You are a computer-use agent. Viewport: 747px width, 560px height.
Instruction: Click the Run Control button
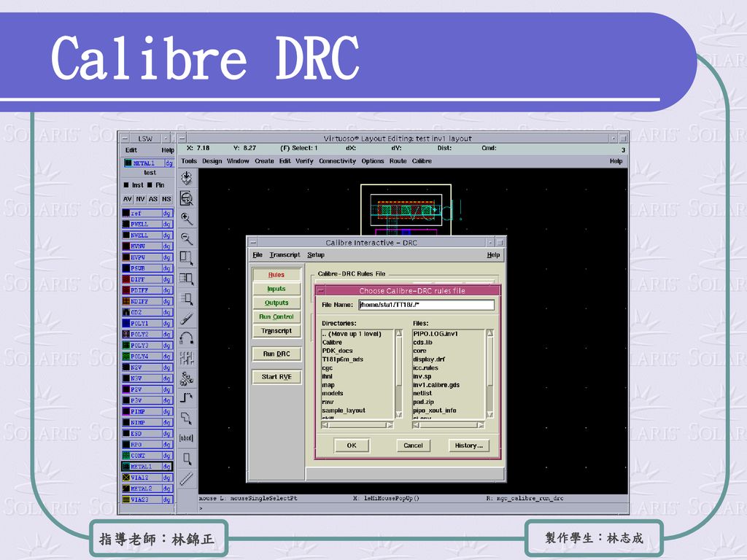pyautogui.click(x=276, y=316)
